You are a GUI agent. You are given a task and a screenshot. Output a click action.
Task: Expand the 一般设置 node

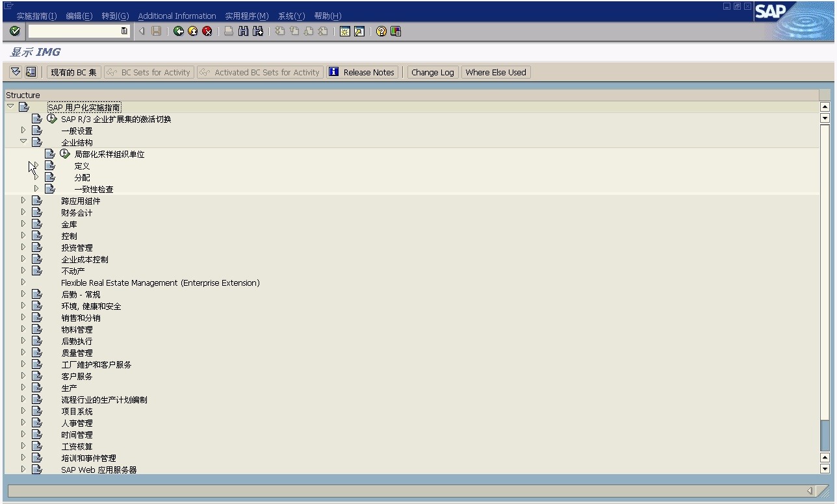(23, 130)
